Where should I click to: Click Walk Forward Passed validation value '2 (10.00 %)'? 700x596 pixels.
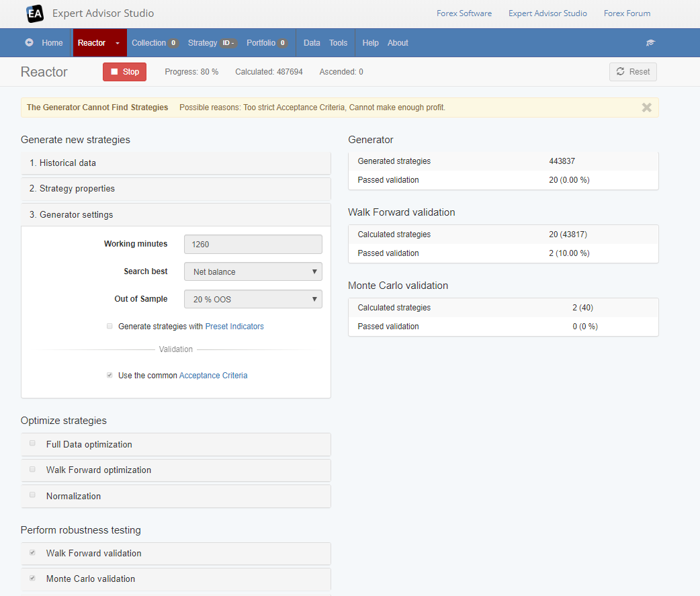coord(569,253)
